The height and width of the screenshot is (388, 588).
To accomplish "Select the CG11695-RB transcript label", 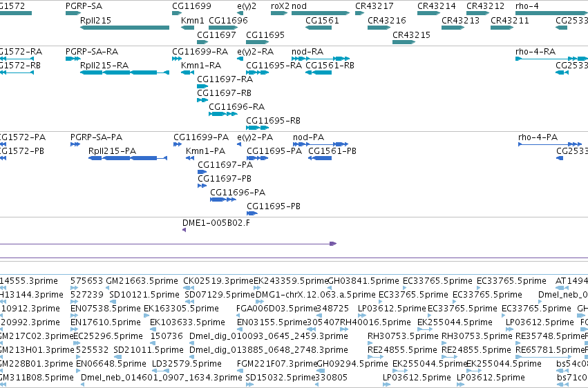I will click(273, 121).
